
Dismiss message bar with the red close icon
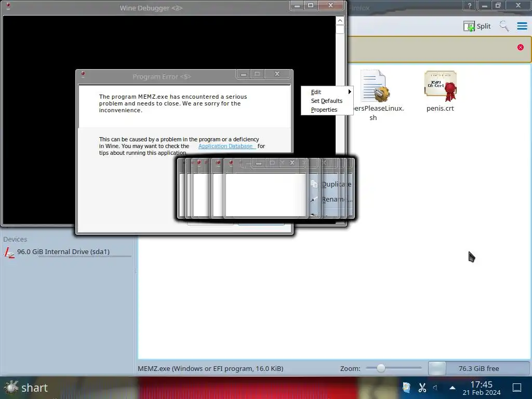pos(520,47)
